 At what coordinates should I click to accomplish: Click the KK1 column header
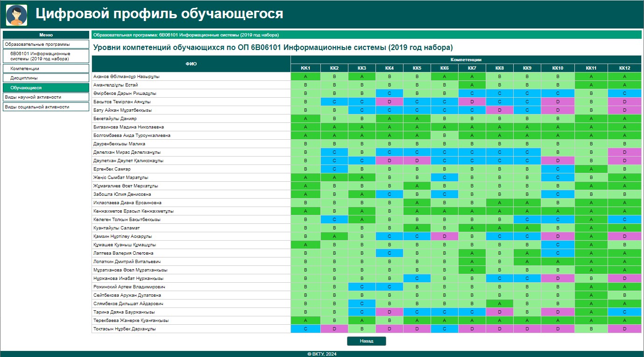pyautogui.click(x=305, y=68)
